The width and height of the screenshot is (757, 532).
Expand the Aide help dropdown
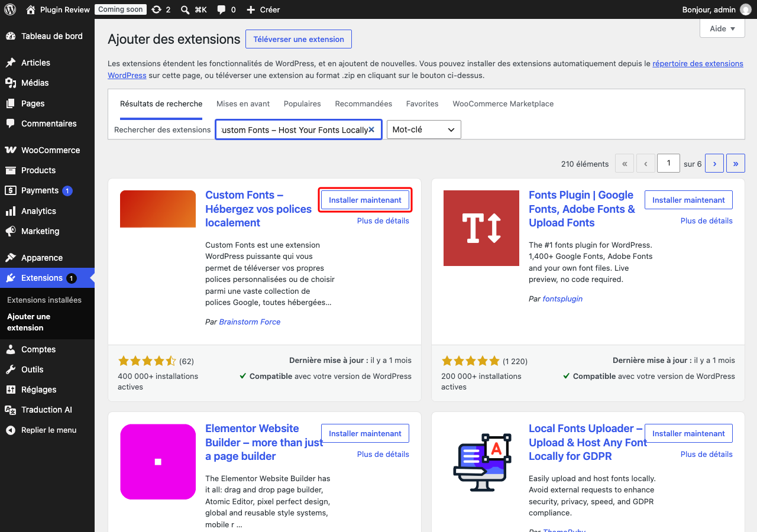722,28
